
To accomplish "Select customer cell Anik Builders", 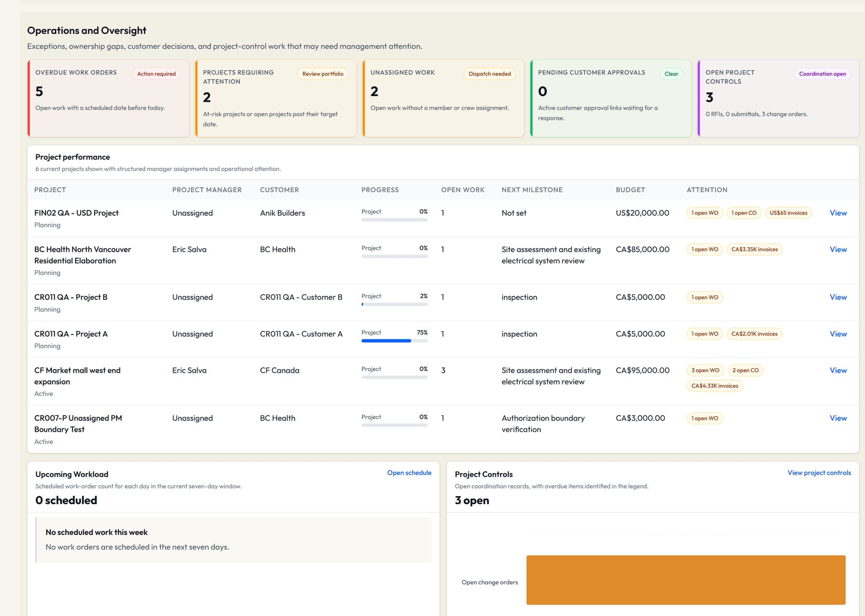I will click(x=283, y=213).
